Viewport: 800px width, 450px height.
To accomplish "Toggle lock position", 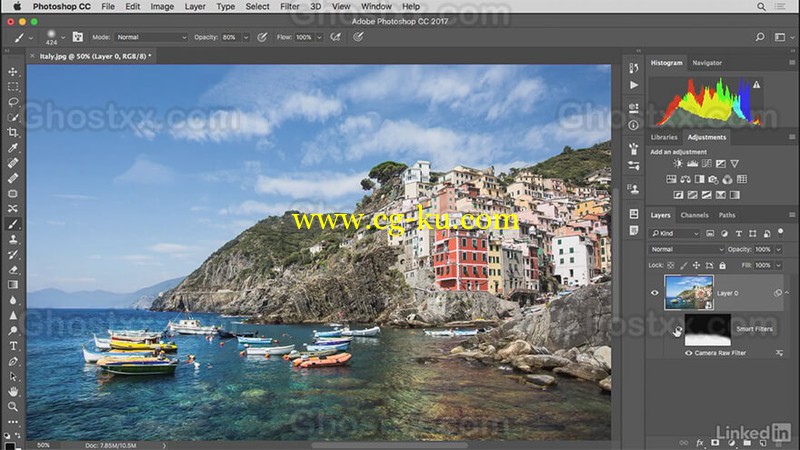I will [x=696, y=265].
